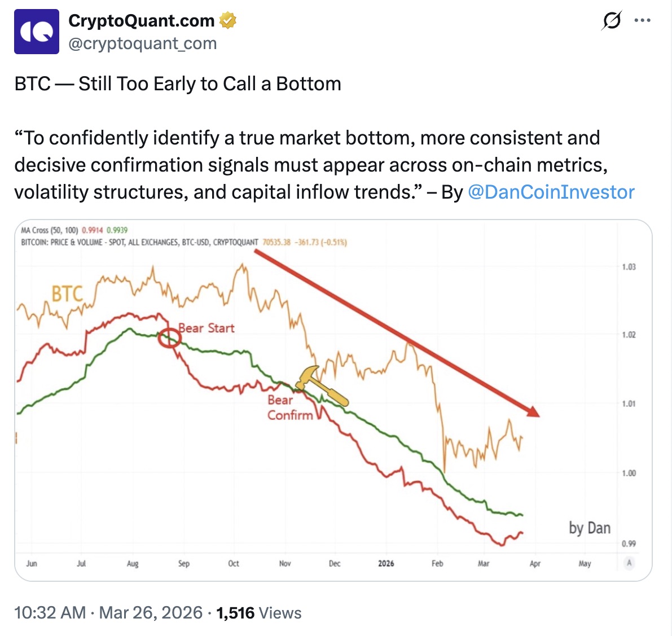Click the 'Bear Confirm' text label
Viewport: 672px width, 636px height.
(291, 407)
